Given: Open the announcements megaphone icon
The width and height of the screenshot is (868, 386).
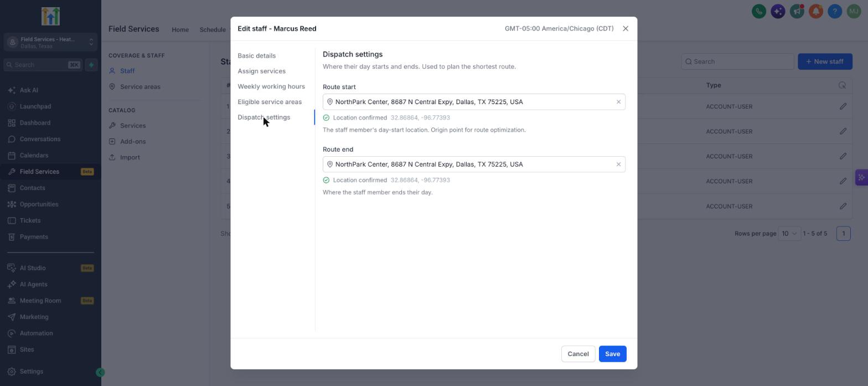Looking at the screenshot, I should (x=797, y=11).
